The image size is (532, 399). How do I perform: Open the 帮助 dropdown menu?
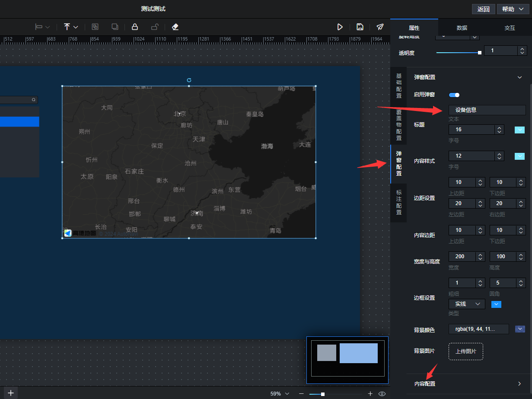(513, 9)
